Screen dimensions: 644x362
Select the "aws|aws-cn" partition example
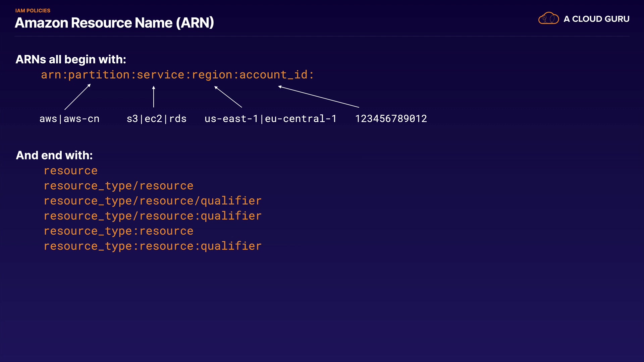(69, 119)
